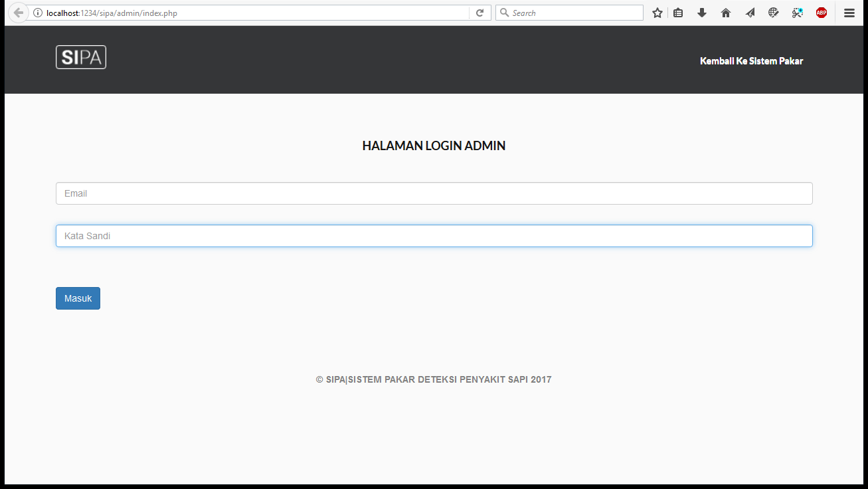Follow the Kembali Ke Sistem Pakar link

pyautogui.click(x=751, y=61)
